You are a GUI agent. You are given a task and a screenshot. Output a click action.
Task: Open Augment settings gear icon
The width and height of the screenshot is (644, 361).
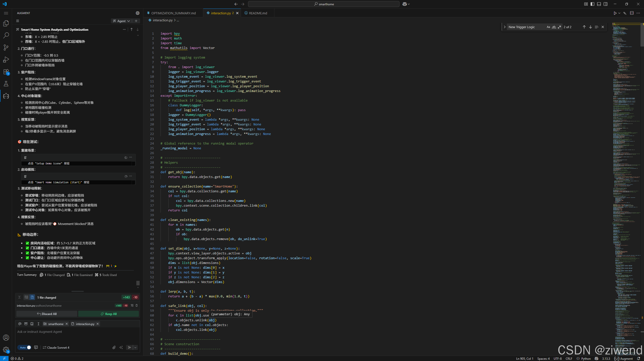(x=138, y=13)
